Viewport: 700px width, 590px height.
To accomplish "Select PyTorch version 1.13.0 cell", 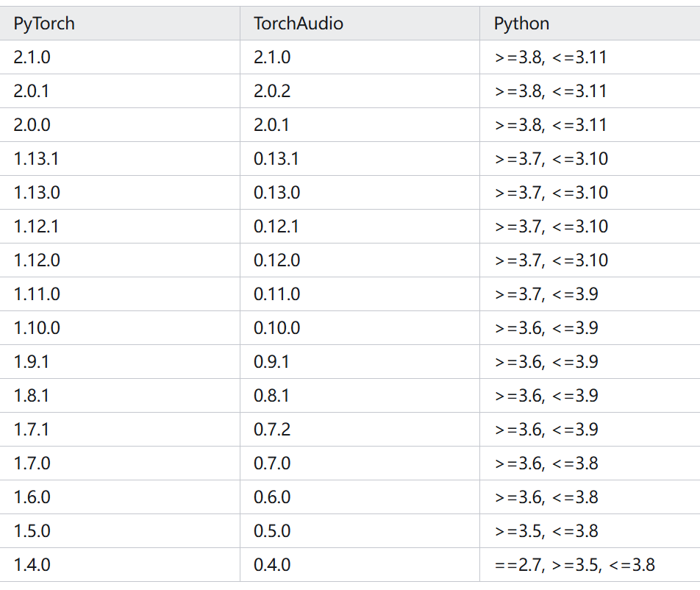I will 120,193.
